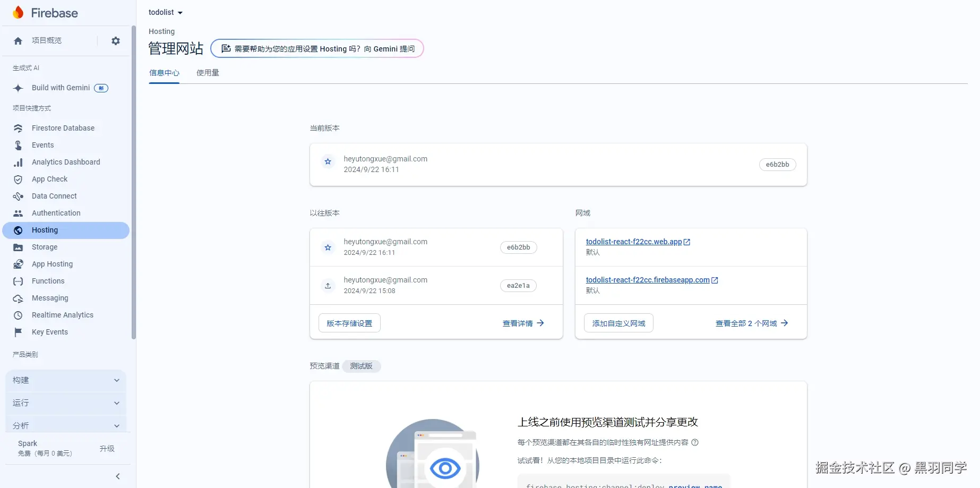Viewport: 980px width, 488px height.
Task: Expand the 分析 category
Action: (66, 425)
